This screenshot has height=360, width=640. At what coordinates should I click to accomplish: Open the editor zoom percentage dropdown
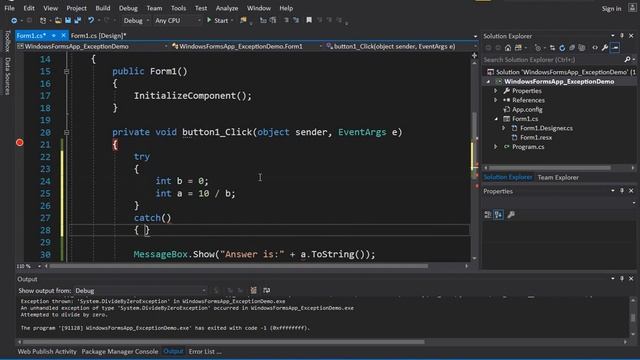[29, 266]
